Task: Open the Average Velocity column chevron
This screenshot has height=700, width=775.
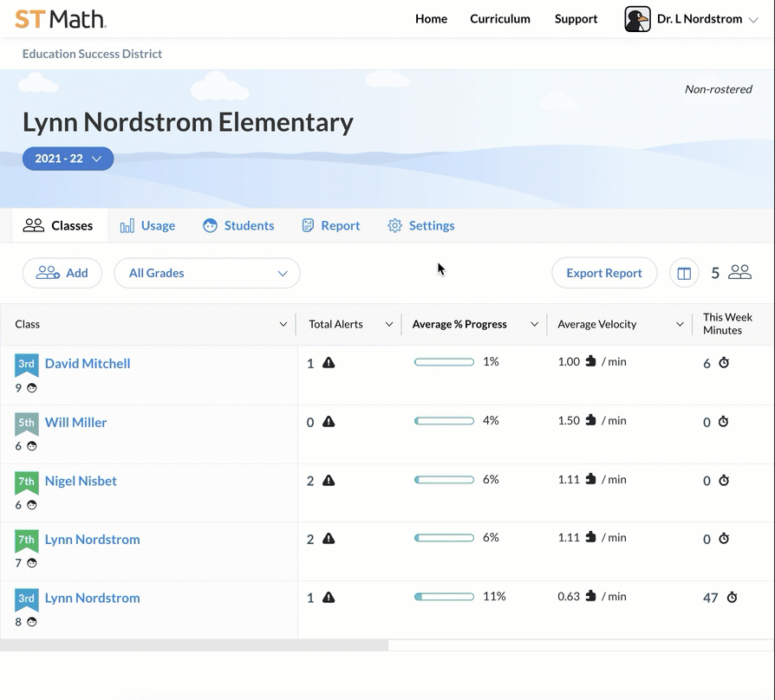Action: click(681, 325)
